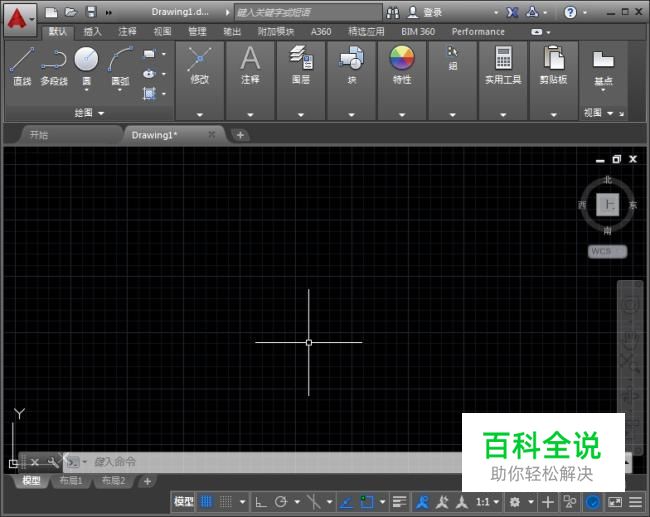Expand the Modify (修改) panel arrow

point(200,115)
